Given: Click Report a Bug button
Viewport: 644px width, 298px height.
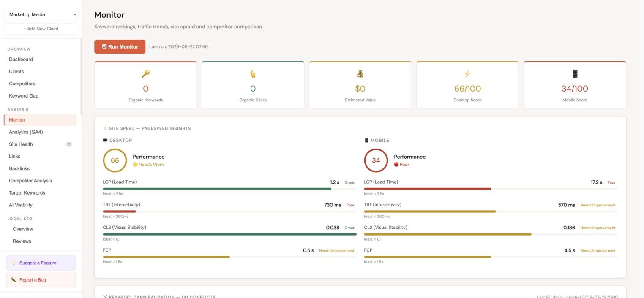Looking at the screenshot, I should point(41,280).
